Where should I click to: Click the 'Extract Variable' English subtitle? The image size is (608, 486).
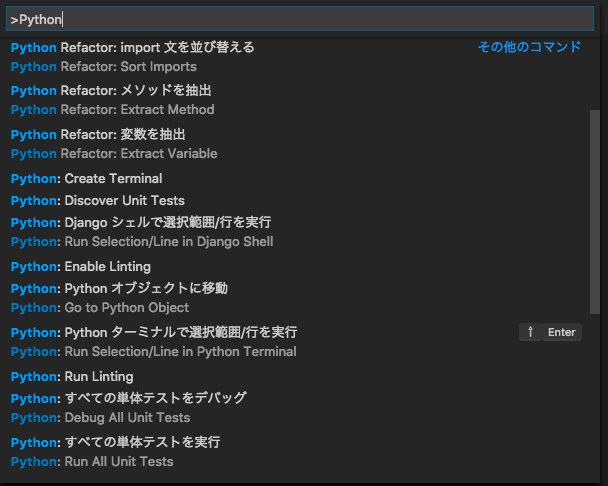coord(169,154)
